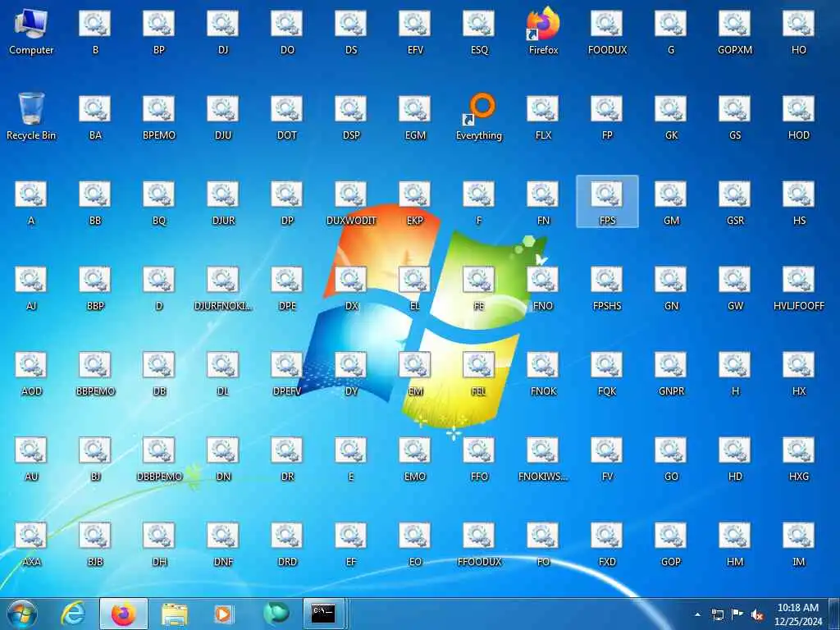Click the BBP file icon

pos(95,288)
